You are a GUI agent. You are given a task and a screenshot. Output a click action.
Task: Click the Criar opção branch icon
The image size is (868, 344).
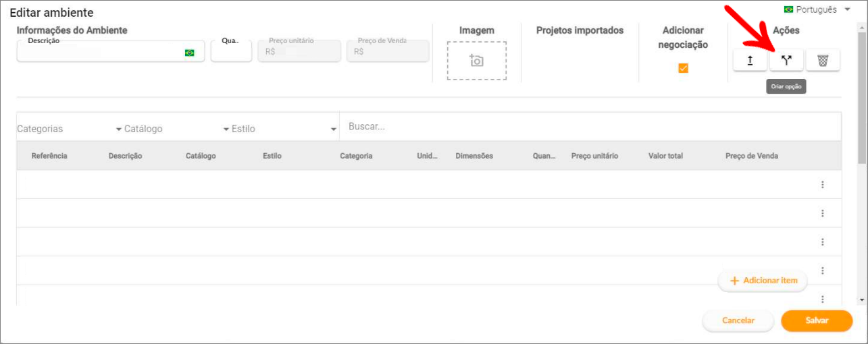click(786, 60)
